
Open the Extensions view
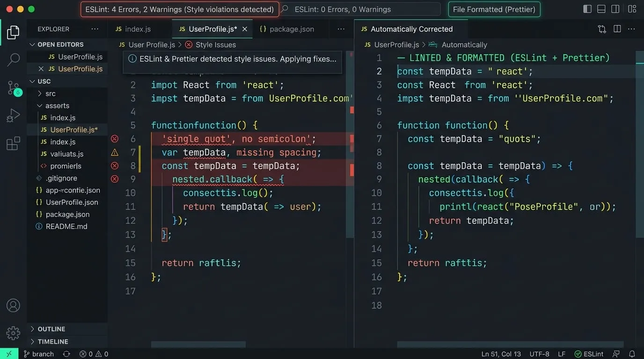pos(13,143)
